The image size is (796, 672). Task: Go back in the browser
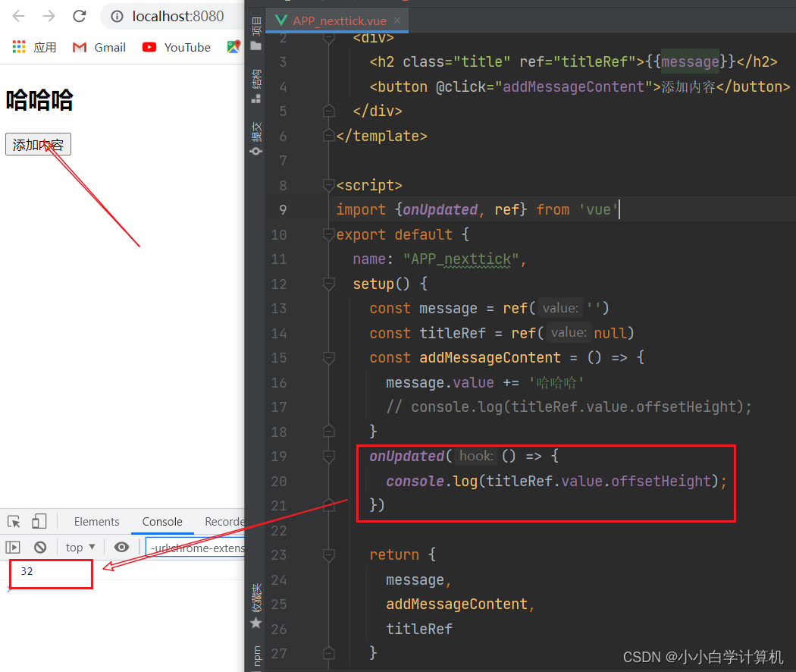pos(19,16)
